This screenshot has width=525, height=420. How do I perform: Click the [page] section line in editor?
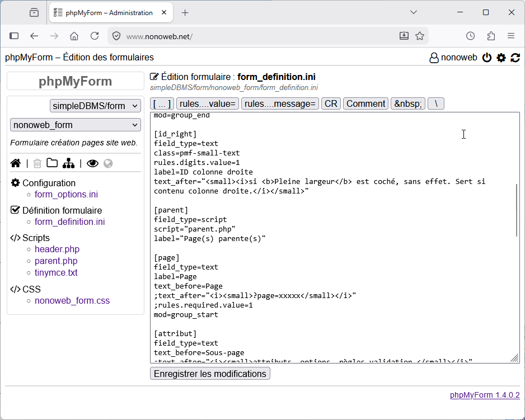click(167, 258)
